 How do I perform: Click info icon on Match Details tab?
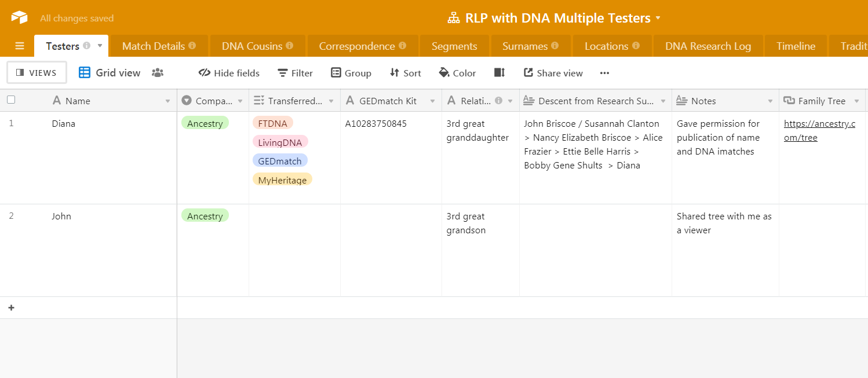(x=192, y=46)
